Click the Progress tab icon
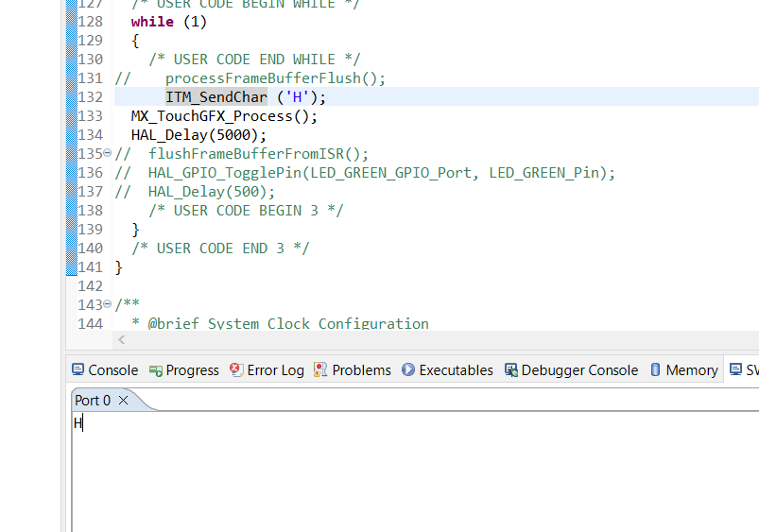 tap(155, 370)
